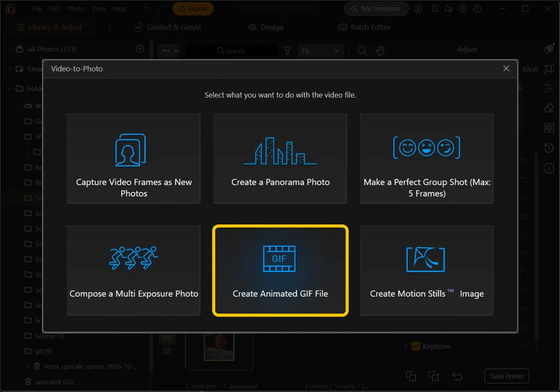Select the zoom magnifier tool

(362, 51)
